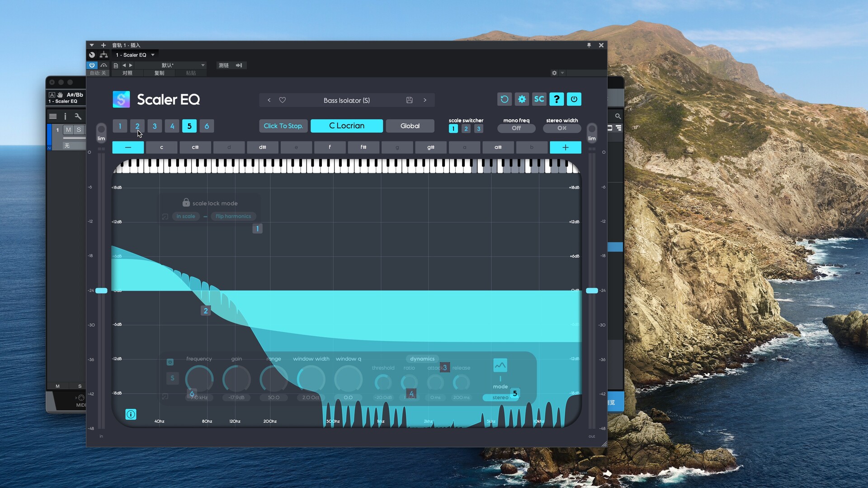
Task: Open the C Locrian scale selector
Action: click(x=347, y=126)
